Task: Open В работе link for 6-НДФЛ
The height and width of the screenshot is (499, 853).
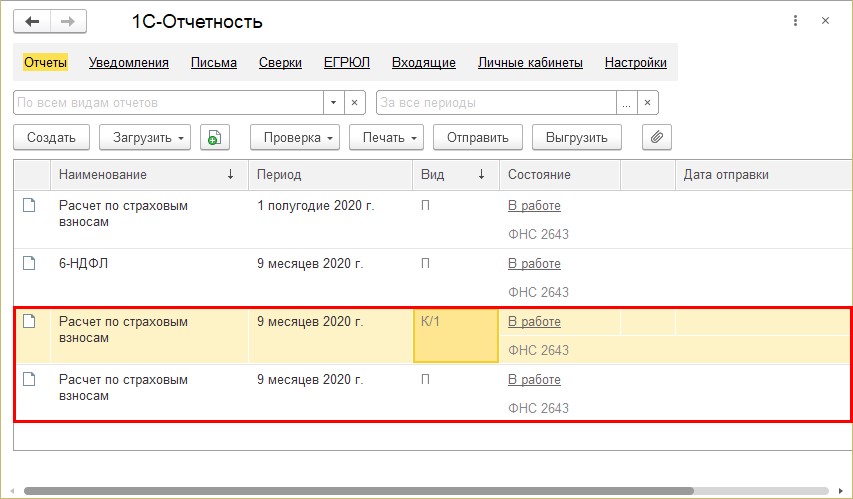Action: [x=534, y=263]
